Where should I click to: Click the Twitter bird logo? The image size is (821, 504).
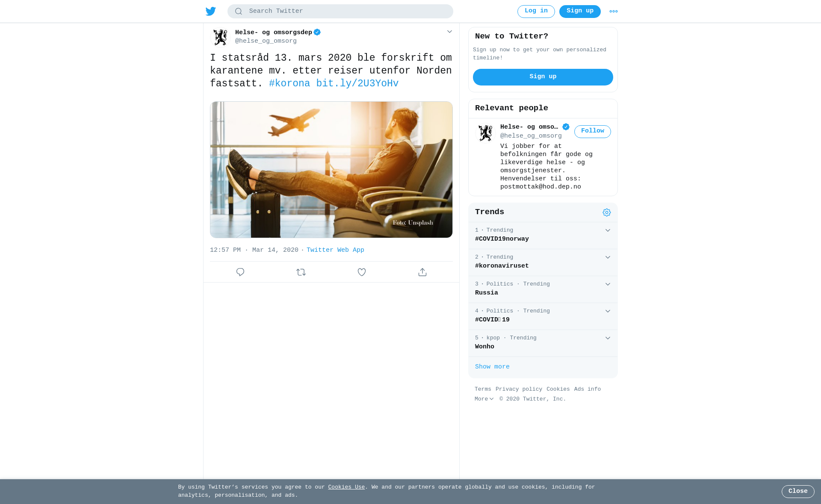tap(211, 12)
